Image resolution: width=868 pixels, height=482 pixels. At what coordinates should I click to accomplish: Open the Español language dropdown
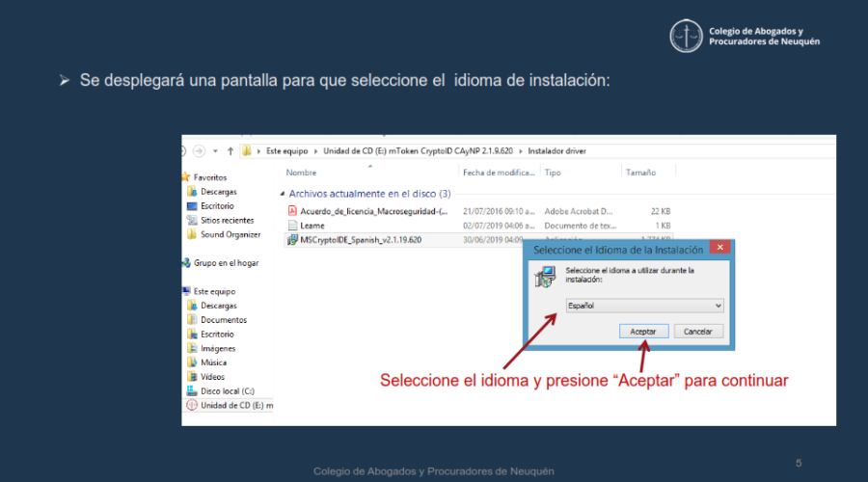[x=644, y=306]
